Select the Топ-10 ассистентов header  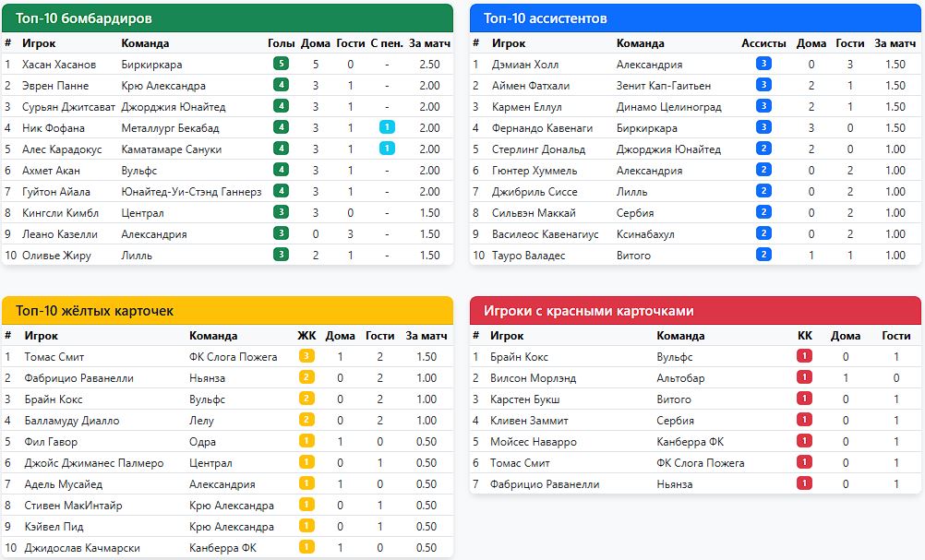click(695, 18)
